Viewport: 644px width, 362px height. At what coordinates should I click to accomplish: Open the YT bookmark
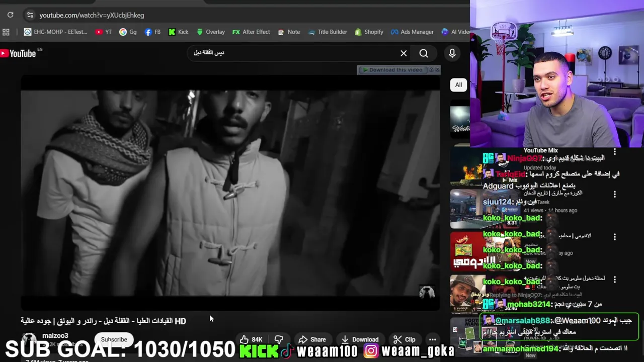103,32
